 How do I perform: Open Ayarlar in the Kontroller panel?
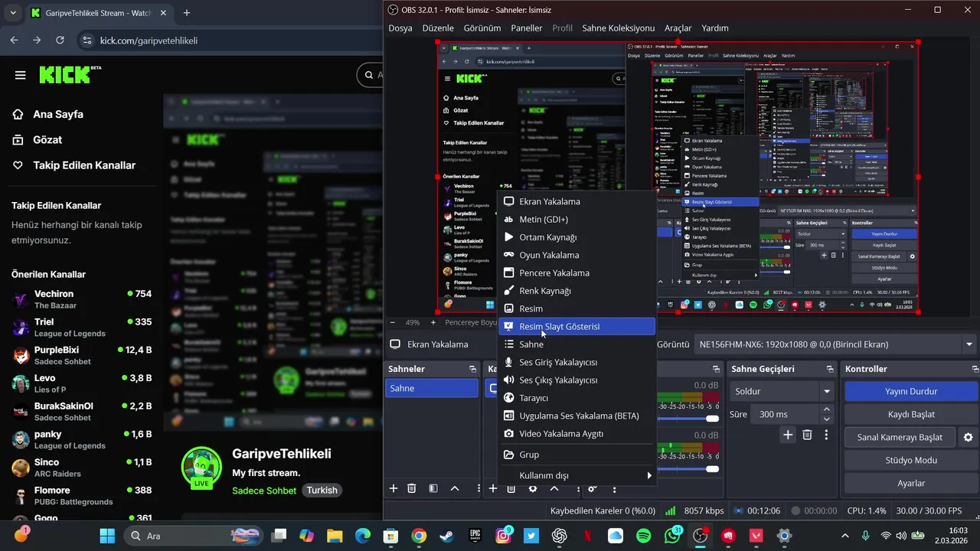tap(911, 483)
